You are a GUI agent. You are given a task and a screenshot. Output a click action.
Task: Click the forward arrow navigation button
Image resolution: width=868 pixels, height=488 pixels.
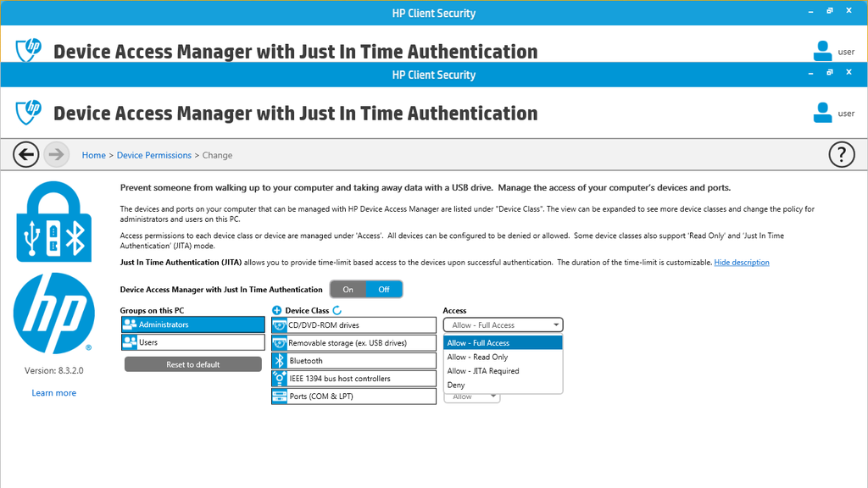click(57, 154)
